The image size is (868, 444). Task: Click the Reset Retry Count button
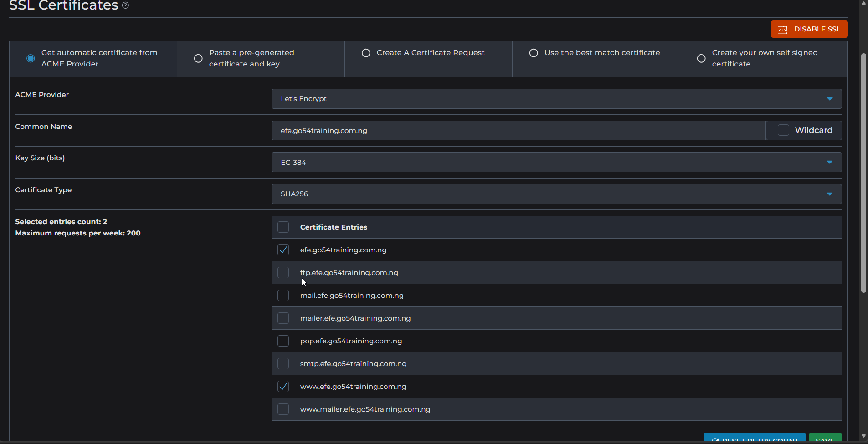click(755, 439)
